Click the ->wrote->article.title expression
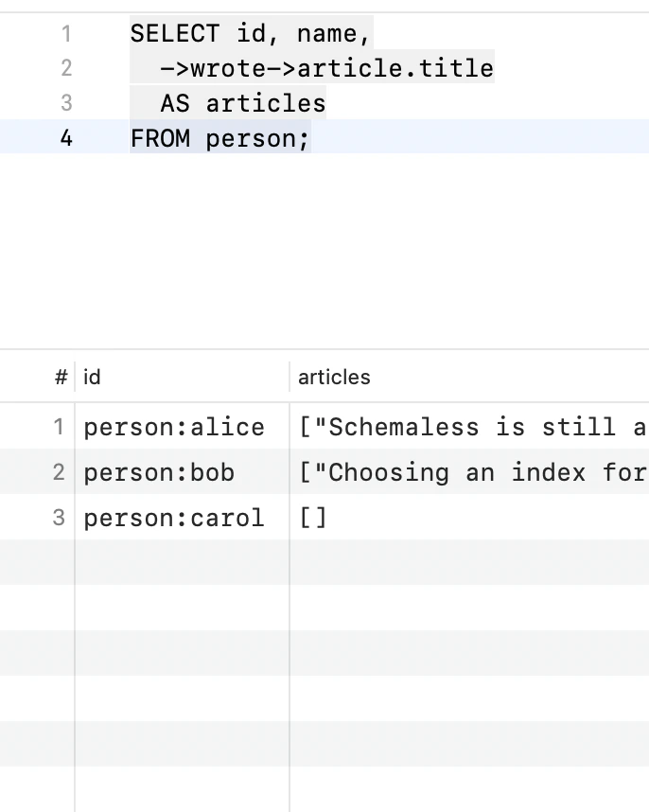 [327, 68]
